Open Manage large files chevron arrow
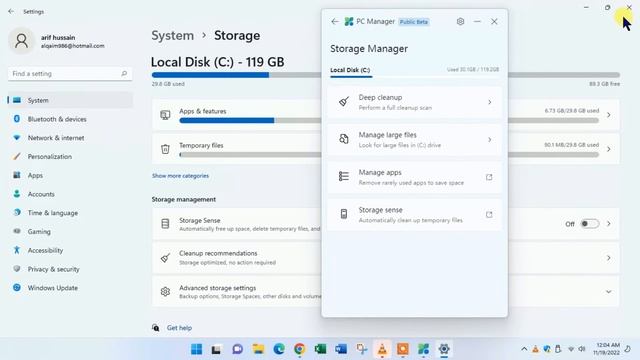Image resolution: width=640 pixels, height=360 pixels. click(489, 140)
